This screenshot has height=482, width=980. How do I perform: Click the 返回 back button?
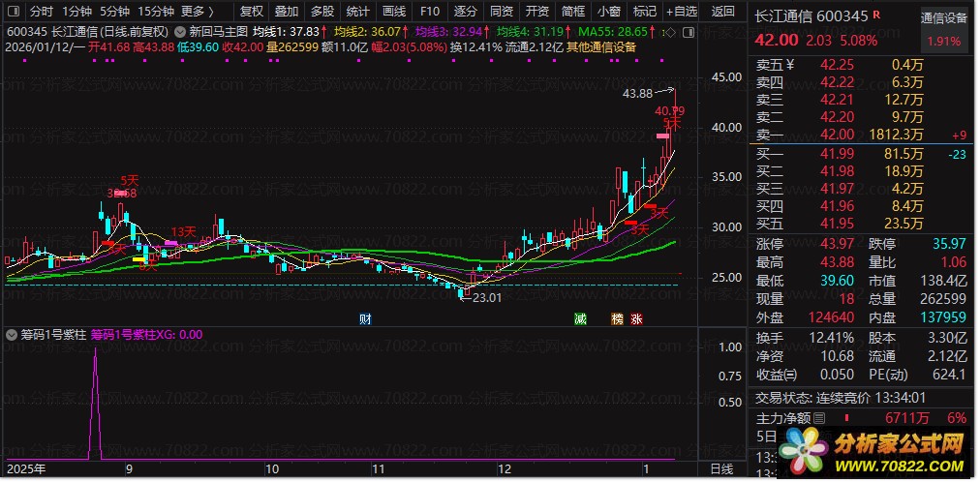723,12
